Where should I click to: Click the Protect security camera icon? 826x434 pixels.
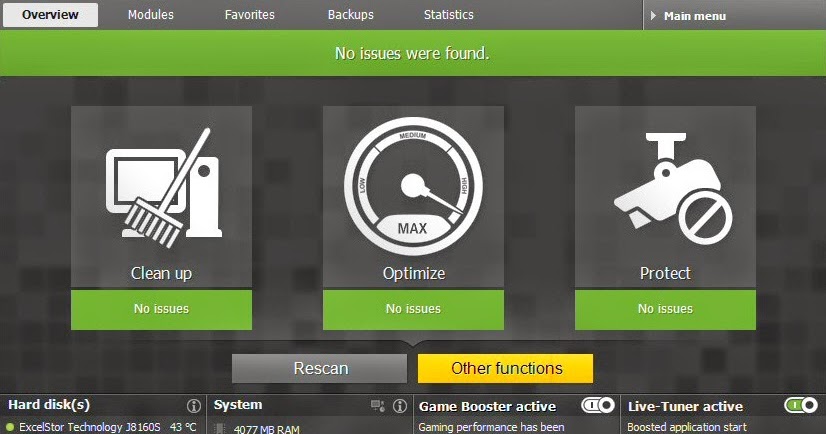click(x=673, y=189)
